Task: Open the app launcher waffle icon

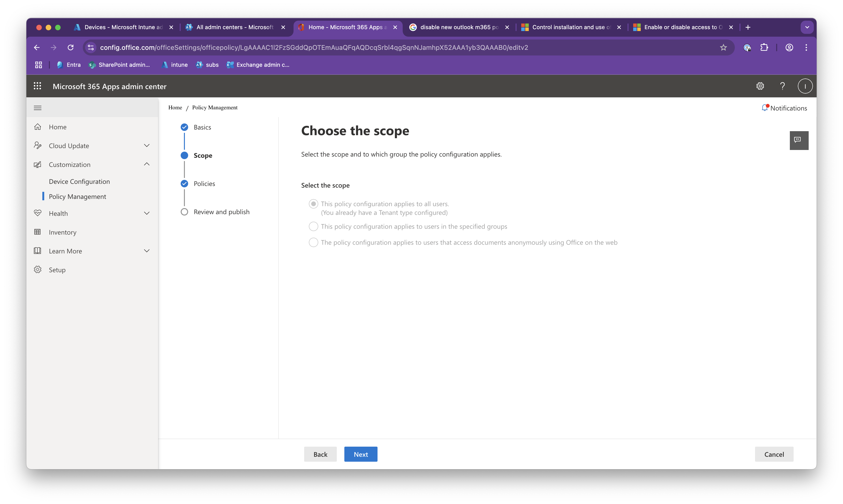Action: [37, 86]
